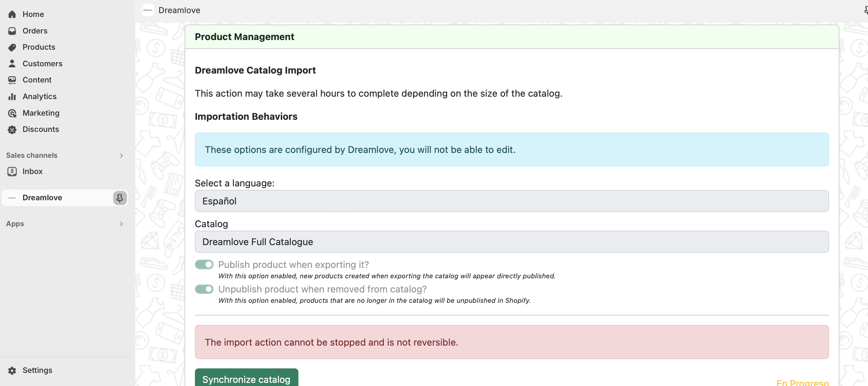Click the blue notice about Dreamlove options
This screenshot has height=386, width=868.
tap(512, 149)
